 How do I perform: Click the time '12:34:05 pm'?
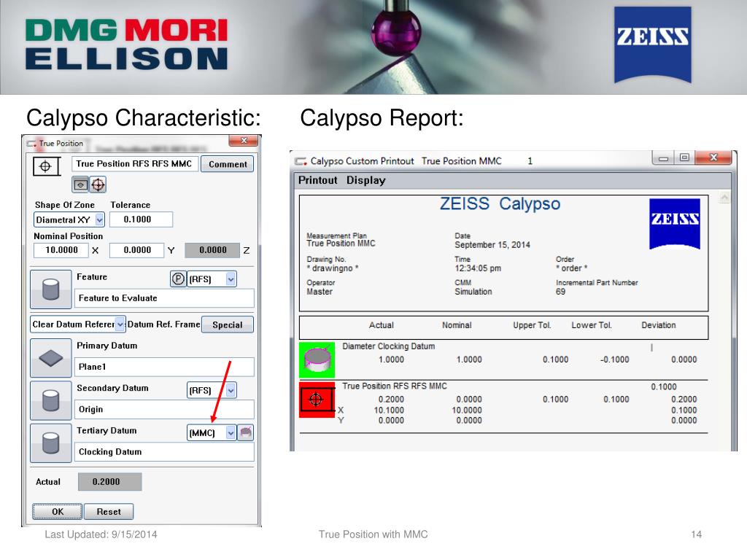tap(478, 268)
